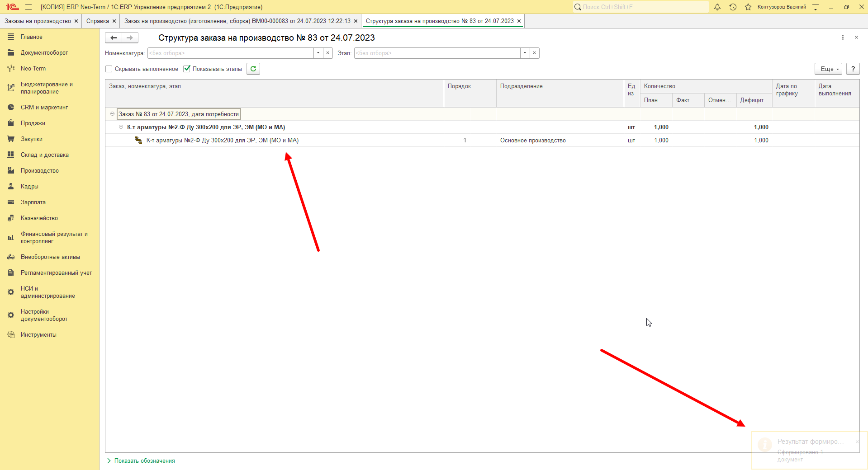Image resolution: width=868 pixels, height=470 pixels.
Task: Switch to the Заказы на производство tab
Action: tap(38, 21)
